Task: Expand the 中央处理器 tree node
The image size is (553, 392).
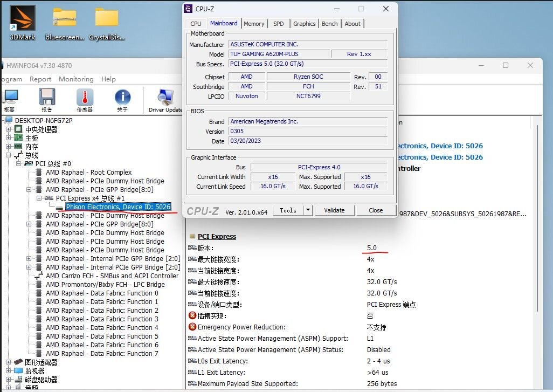Action: [9, 129]
